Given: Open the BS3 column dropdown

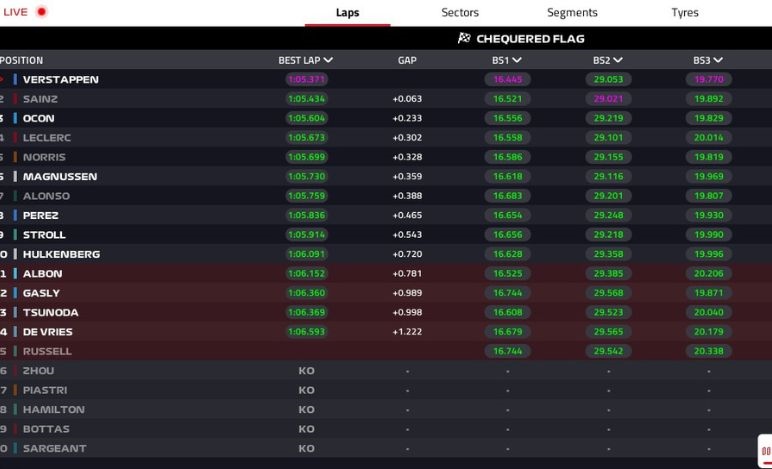Looking at the screenshot, I should click(718, 60).
